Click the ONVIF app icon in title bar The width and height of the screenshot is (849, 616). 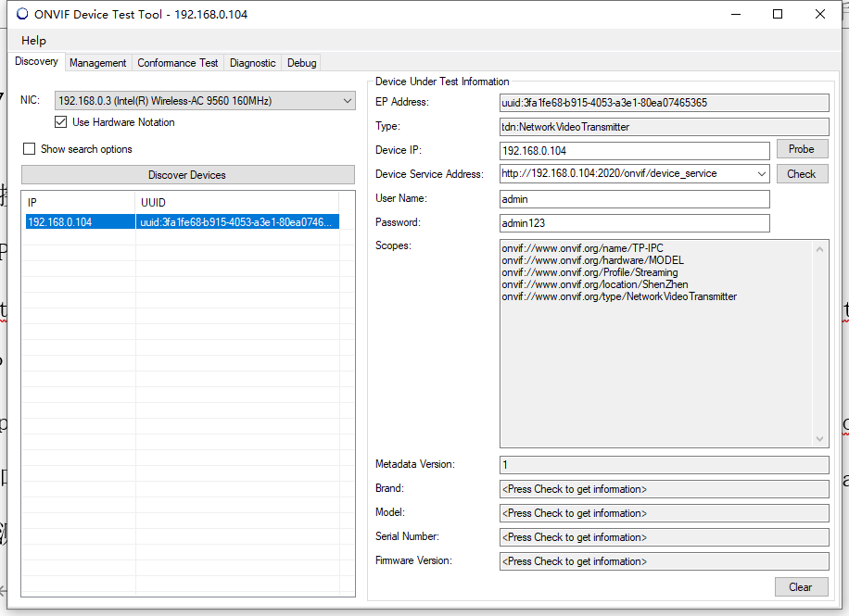[x=22, y=14]
